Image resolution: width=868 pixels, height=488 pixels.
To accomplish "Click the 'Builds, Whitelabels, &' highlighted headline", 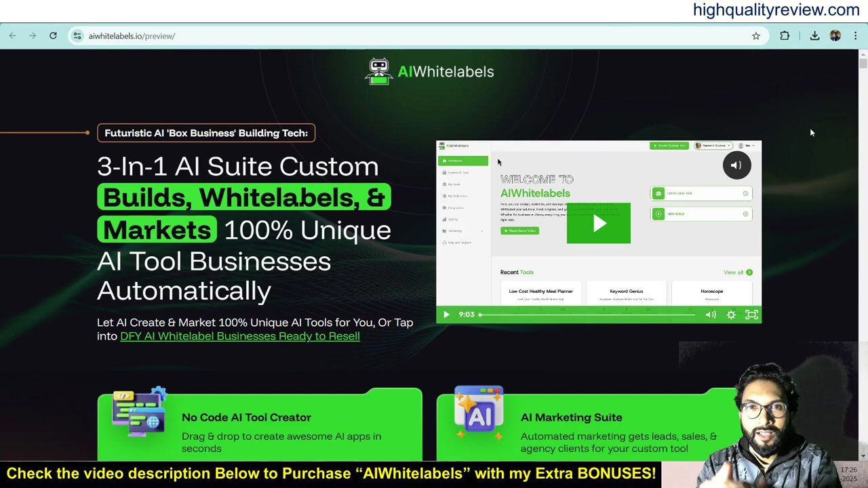I will coord(244,198).
